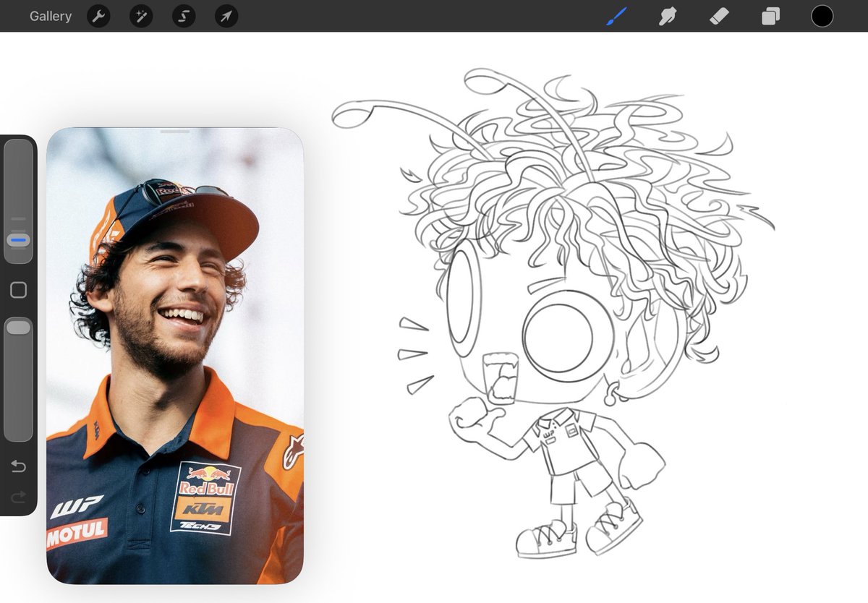Screen dimensions: 868x603
Task: Activate the Selection S tool
Action: (184, 16)
